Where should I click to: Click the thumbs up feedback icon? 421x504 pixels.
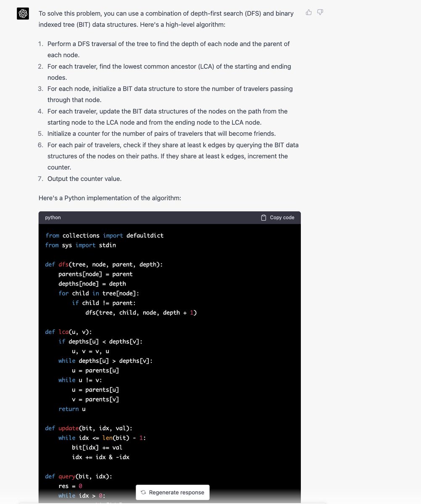(309, 12)
